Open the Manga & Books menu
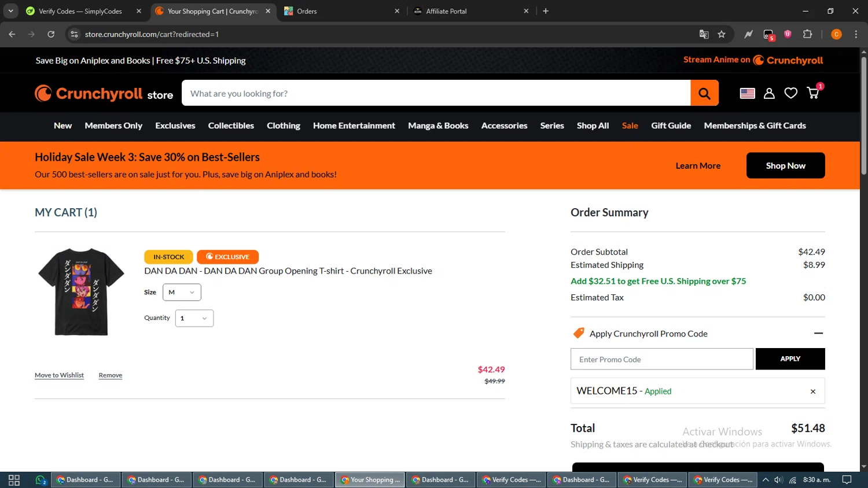The image size is (868, 488). click(x=438, y=125)
